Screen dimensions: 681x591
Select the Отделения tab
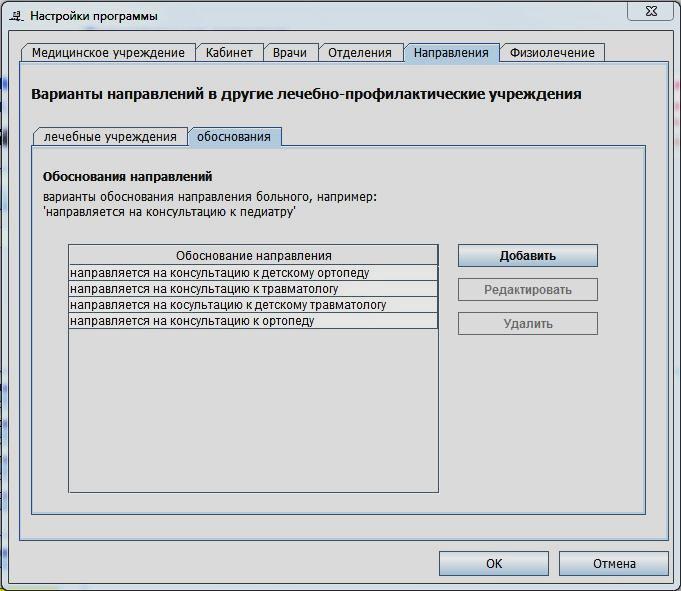[360, 53]
